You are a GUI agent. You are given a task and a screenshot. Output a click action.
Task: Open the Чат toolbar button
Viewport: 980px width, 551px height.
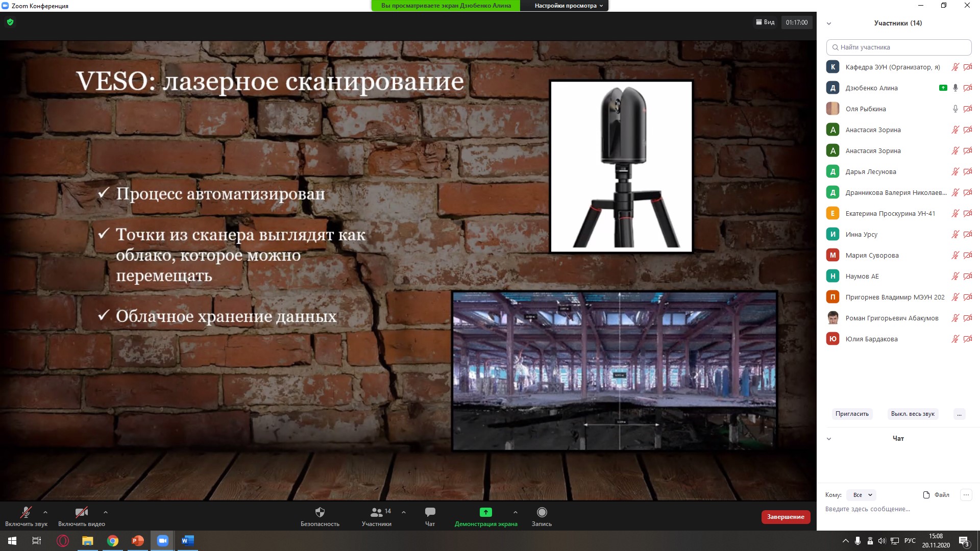coord(430,516)
